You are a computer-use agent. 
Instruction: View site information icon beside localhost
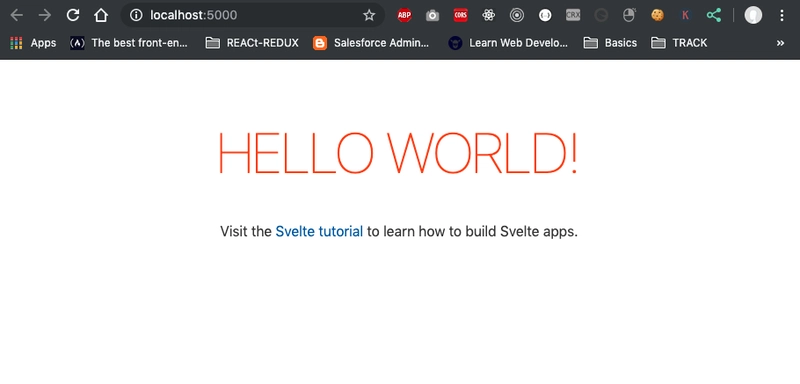tap(136, 15)
